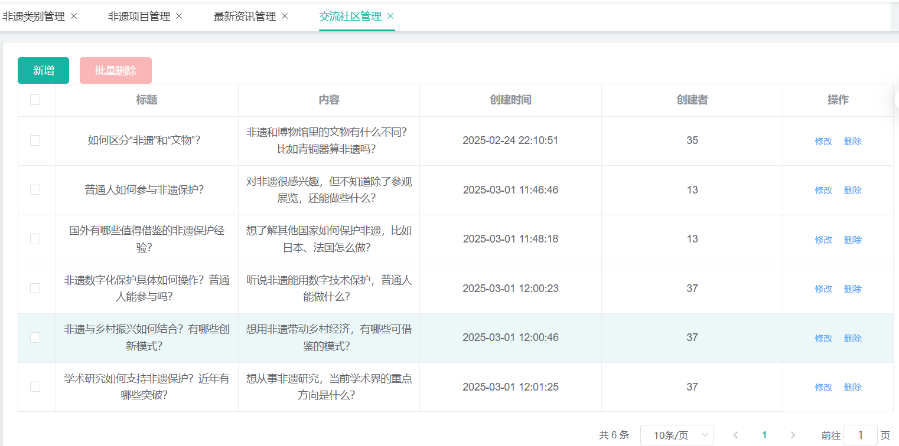The width and height of the screenshot is (899, 446).
Task: Close the 交流社区管理 tab
Action: coord(390,16)
